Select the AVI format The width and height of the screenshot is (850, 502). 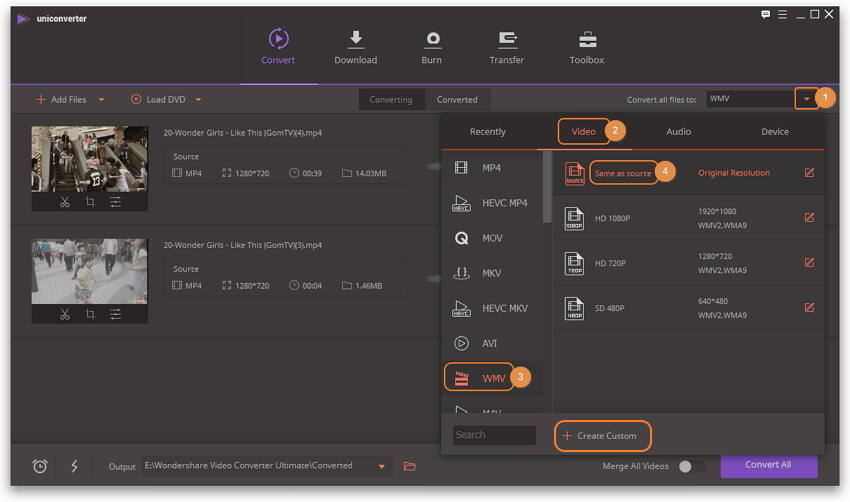click(x=492, y=343)
